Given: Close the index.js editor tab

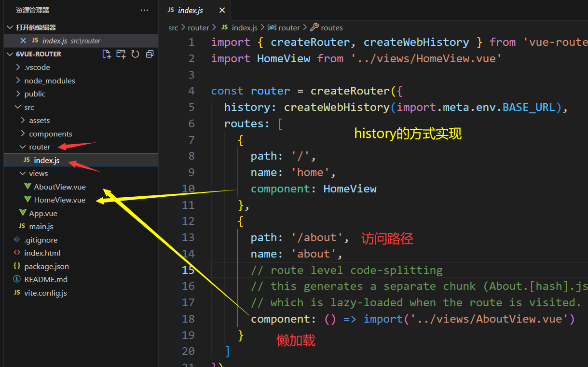Looking at the screenshot, I should pos(222,10).
